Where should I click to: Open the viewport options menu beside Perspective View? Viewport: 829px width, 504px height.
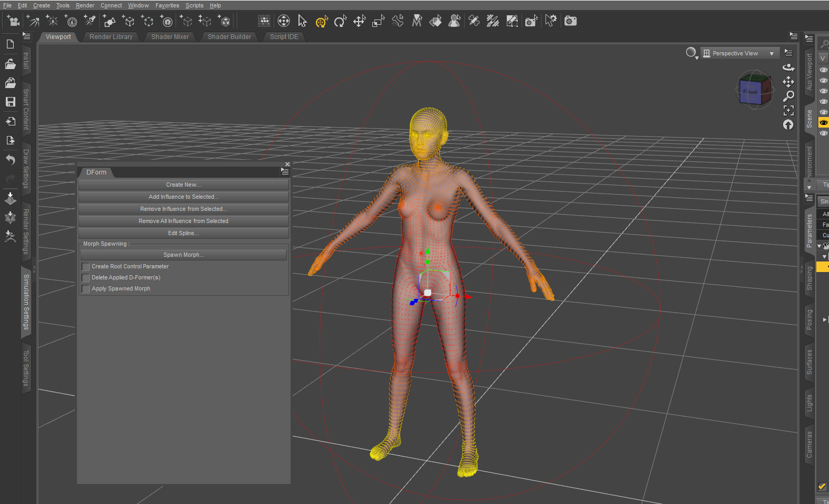(788, 53)
